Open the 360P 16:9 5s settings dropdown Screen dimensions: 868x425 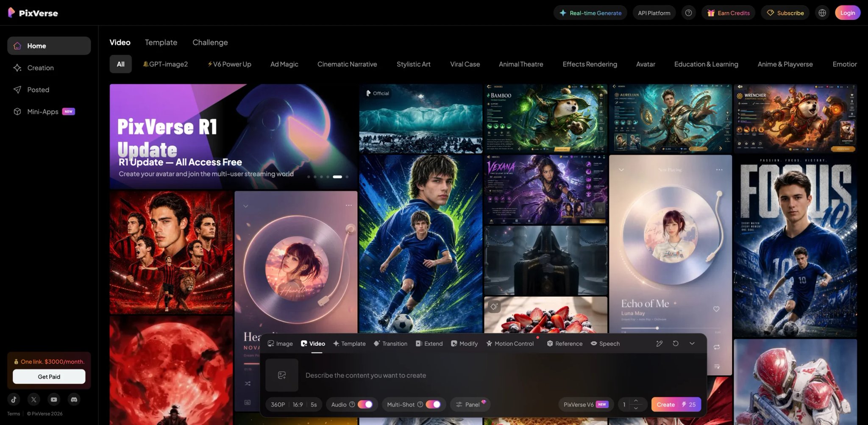pos(294,405)
